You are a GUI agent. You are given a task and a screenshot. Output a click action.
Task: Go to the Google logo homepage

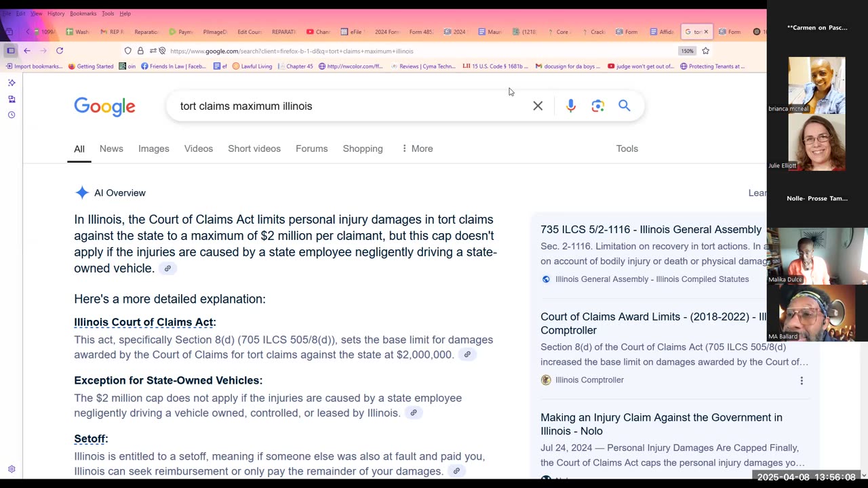pos(104,106)
